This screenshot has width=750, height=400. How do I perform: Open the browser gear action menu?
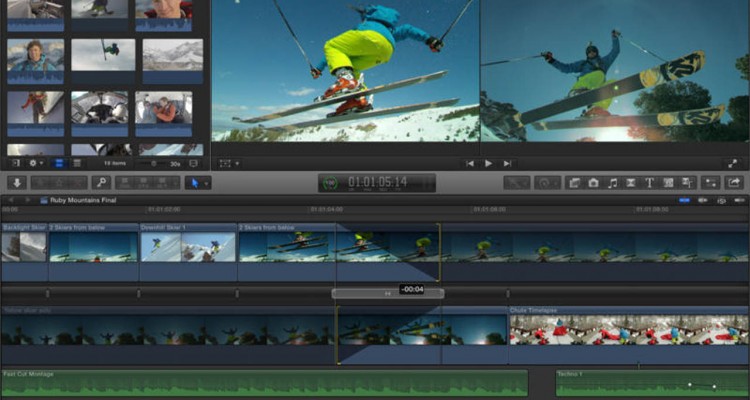point(36,163)
